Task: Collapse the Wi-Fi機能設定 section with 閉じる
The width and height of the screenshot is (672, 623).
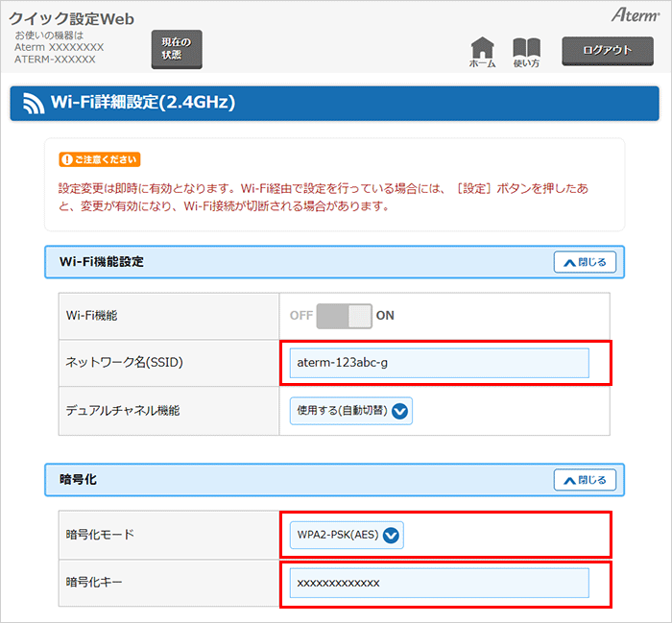Action: click(x=585, y=262)
